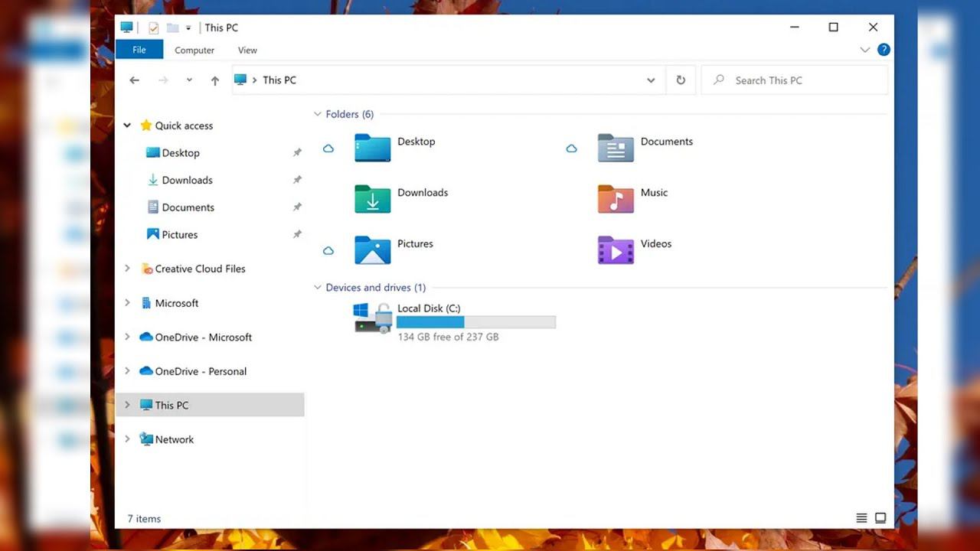Expand OneDrive - Personal tree node

pyautogui.click(x=127, y=371)
